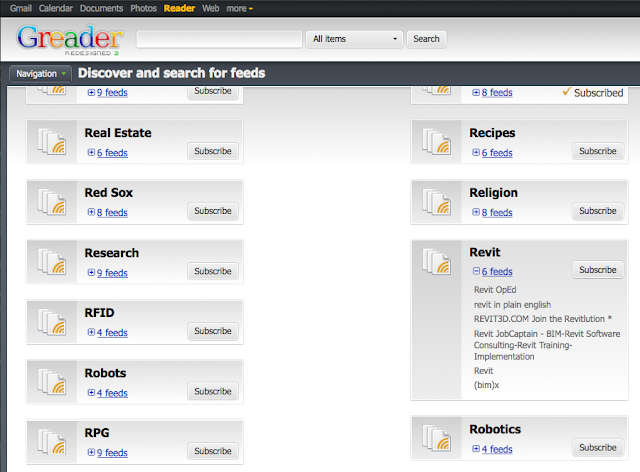The width and height of the screenshot is (640, 472).
Task: Click the REVIT3D.COM Join the Revitlution feed
Action: [x=543, y=319]
